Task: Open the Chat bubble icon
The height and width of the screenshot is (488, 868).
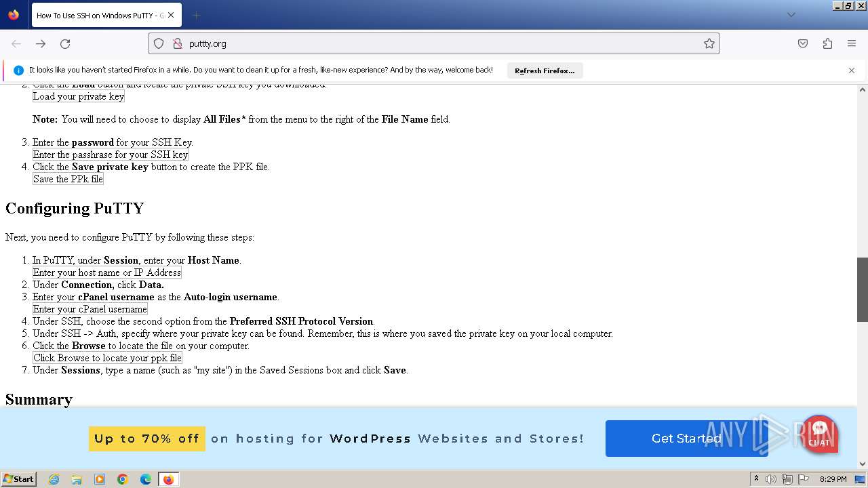Action: point(820,434)
